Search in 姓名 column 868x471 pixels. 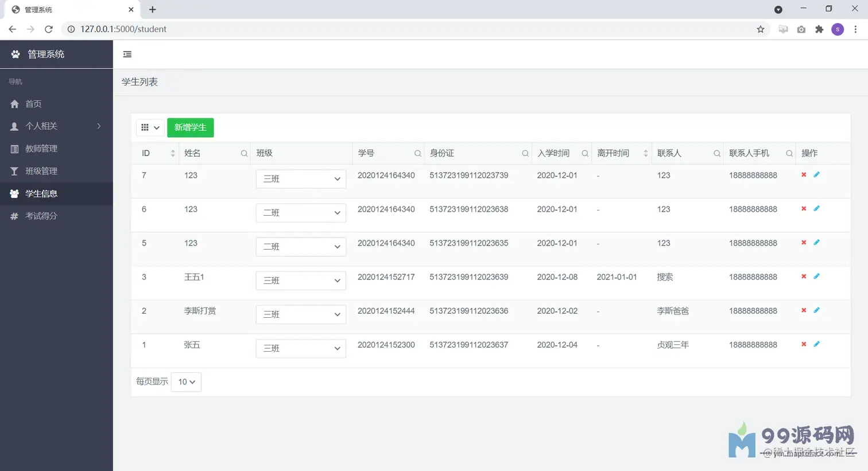point(244,153)
